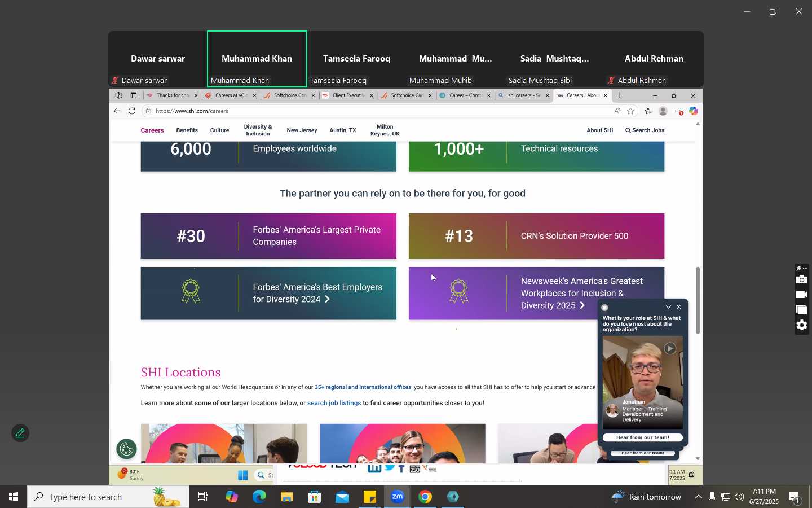
Task: Click the shared page's vertical scrollbar thumb
Action: point(698,300)
